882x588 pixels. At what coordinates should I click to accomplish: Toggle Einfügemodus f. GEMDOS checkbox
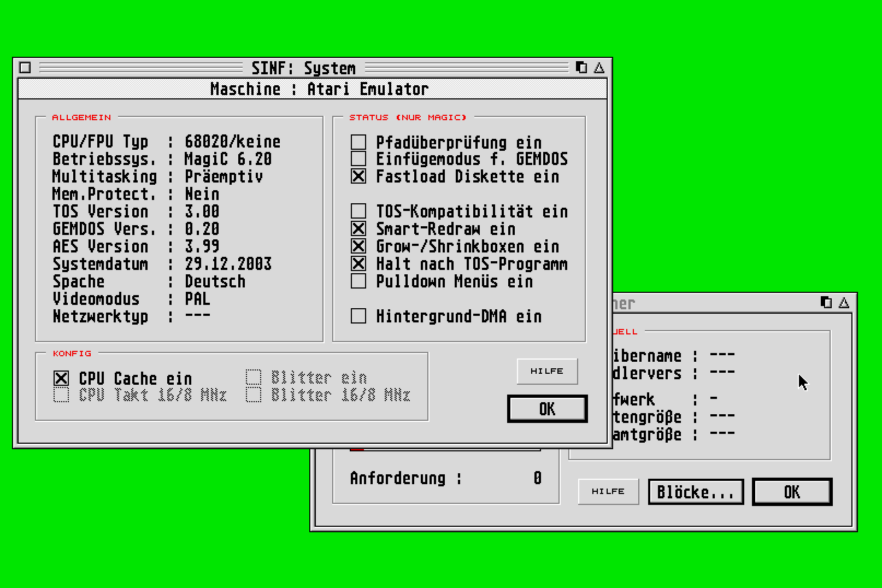pyautogui.click(x=358, y=158)
